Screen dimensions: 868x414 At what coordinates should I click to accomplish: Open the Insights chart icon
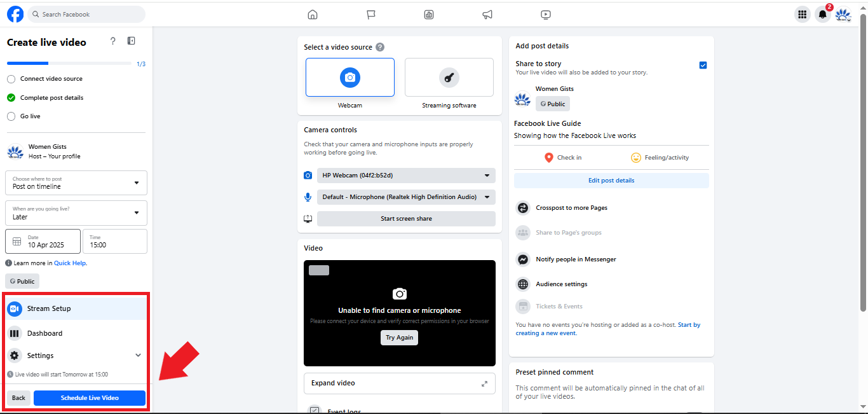click(429, 14)
